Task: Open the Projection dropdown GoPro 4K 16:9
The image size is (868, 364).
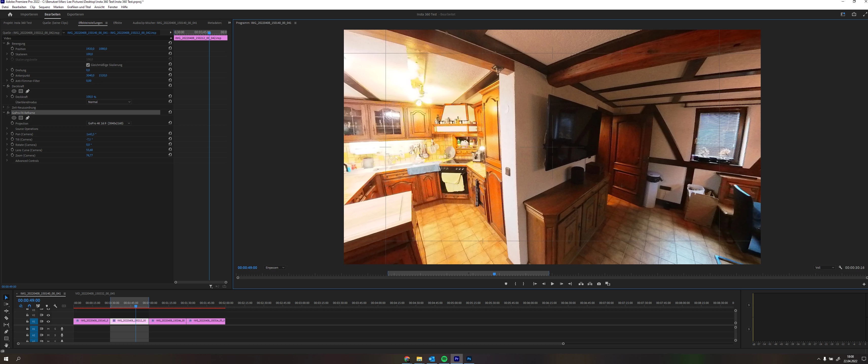Action: [x=109, y=123]
